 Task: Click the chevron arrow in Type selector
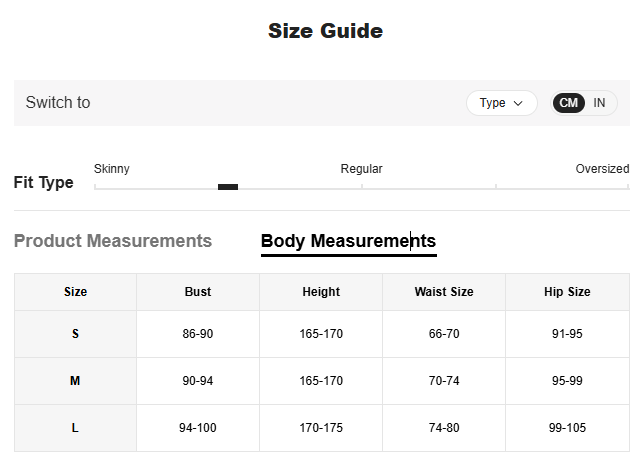click(518, 103)
